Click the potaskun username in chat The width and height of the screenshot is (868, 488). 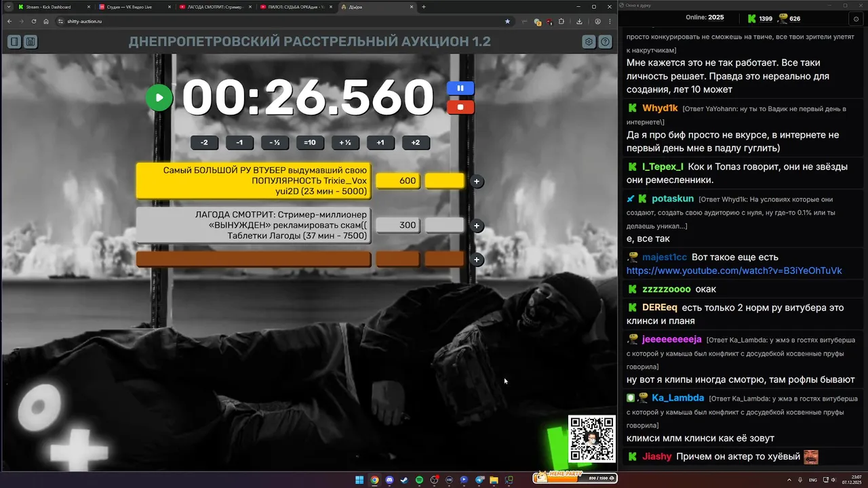(x=673, y=199)
